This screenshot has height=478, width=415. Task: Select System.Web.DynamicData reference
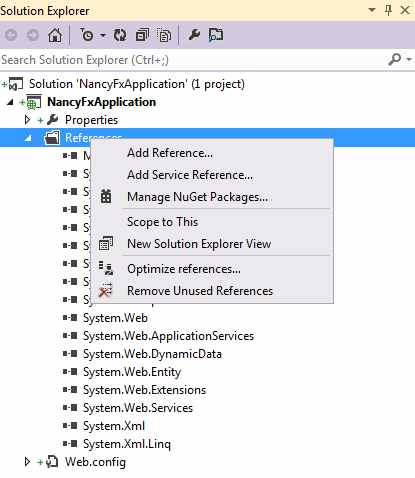point(152,354)
